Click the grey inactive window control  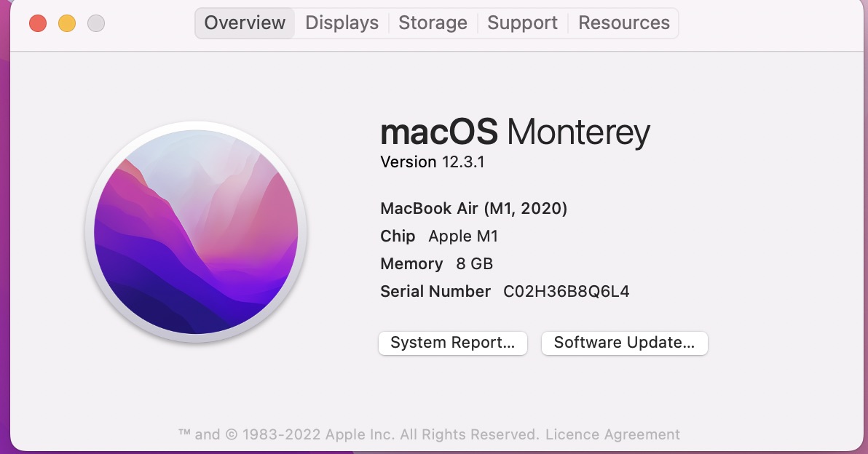(96, 23)
